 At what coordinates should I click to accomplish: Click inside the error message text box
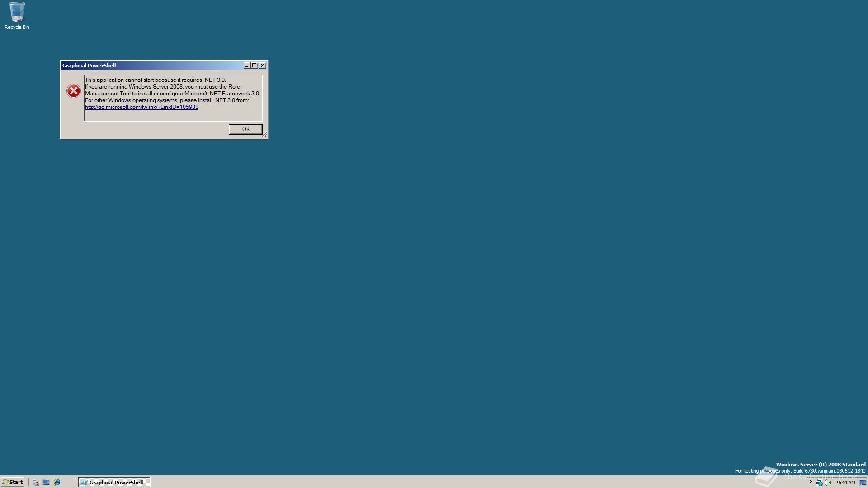[173, 98]
